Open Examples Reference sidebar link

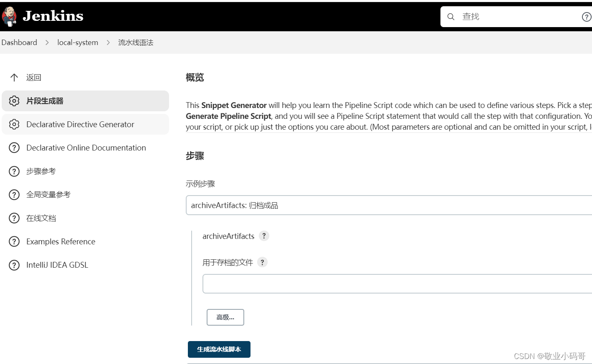tap(61, 241)
